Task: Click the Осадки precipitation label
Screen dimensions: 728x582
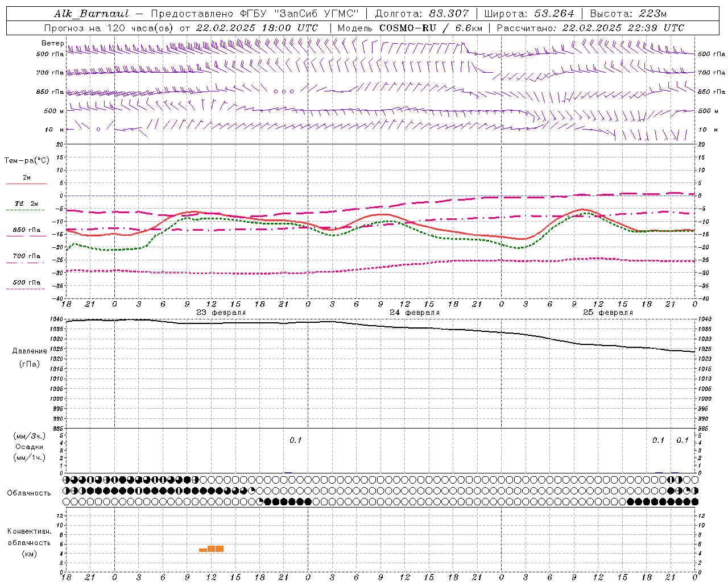Action: (29, 447)
